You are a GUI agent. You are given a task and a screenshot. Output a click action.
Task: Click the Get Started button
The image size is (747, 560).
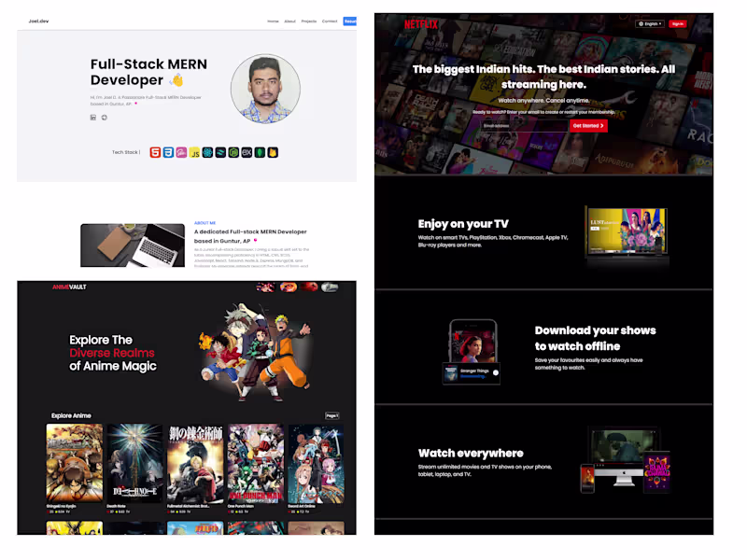pos(588,126)
